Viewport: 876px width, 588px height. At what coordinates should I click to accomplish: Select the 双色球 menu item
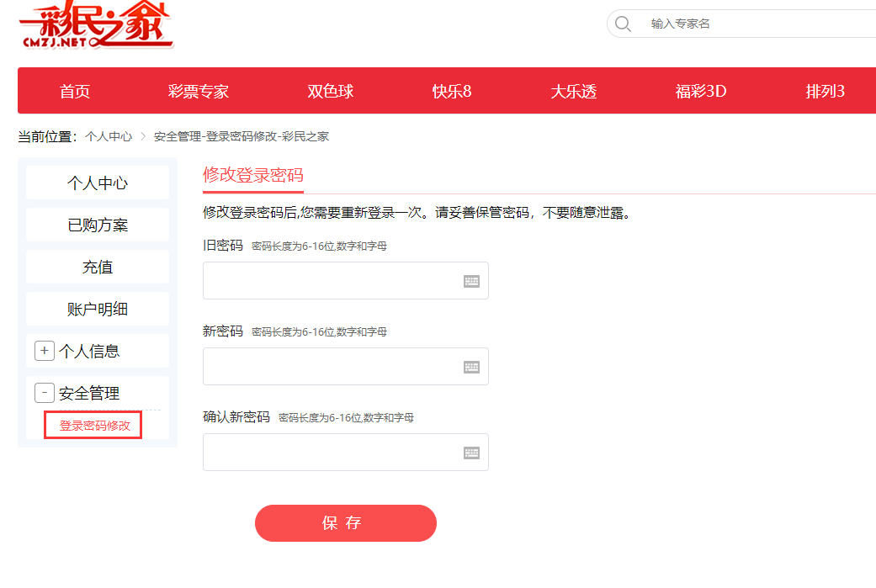click(x=331, y=90)
